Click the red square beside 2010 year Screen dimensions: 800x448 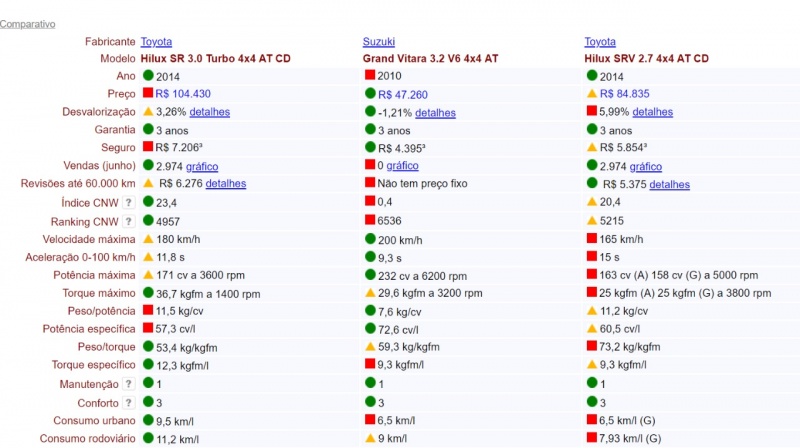[x=370, y=75]
